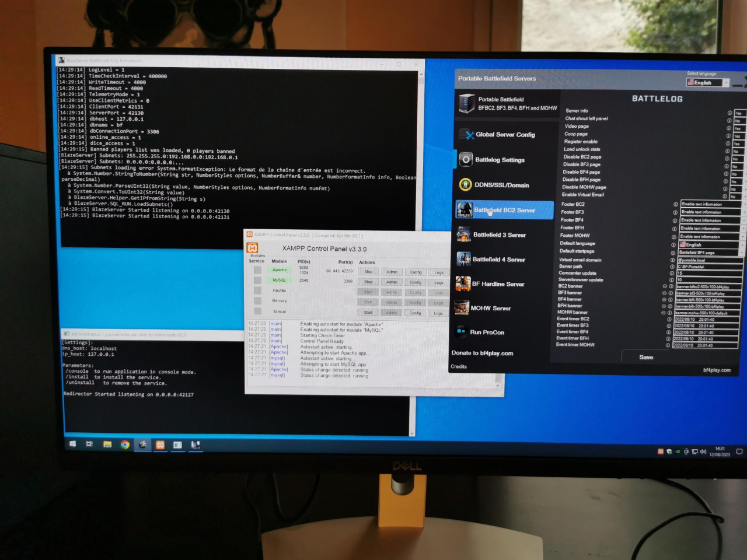Viewport: 747px width, 560px height.
Task: Open File Explorer from the taskbar
Action: (107, 444)
